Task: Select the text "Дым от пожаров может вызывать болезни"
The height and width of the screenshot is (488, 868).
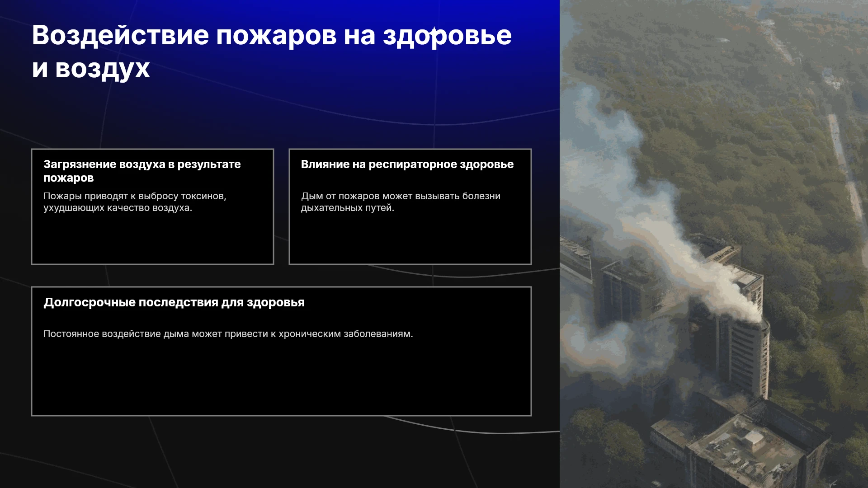Action: pos(401,196)
